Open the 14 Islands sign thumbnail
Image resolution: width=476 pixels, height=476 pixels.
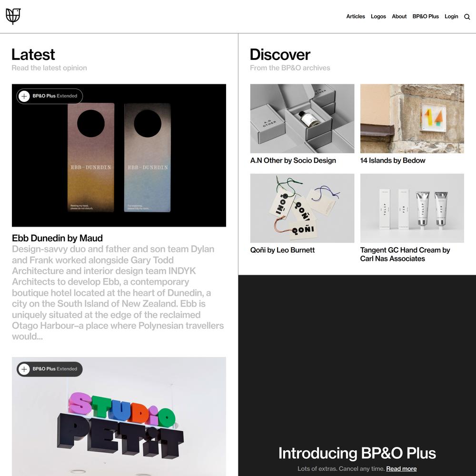[x=412, y=119]
